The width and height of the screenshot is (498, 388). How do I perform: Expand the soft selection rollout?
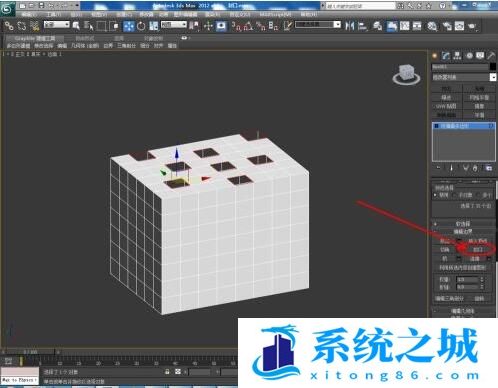pos(463,224)
